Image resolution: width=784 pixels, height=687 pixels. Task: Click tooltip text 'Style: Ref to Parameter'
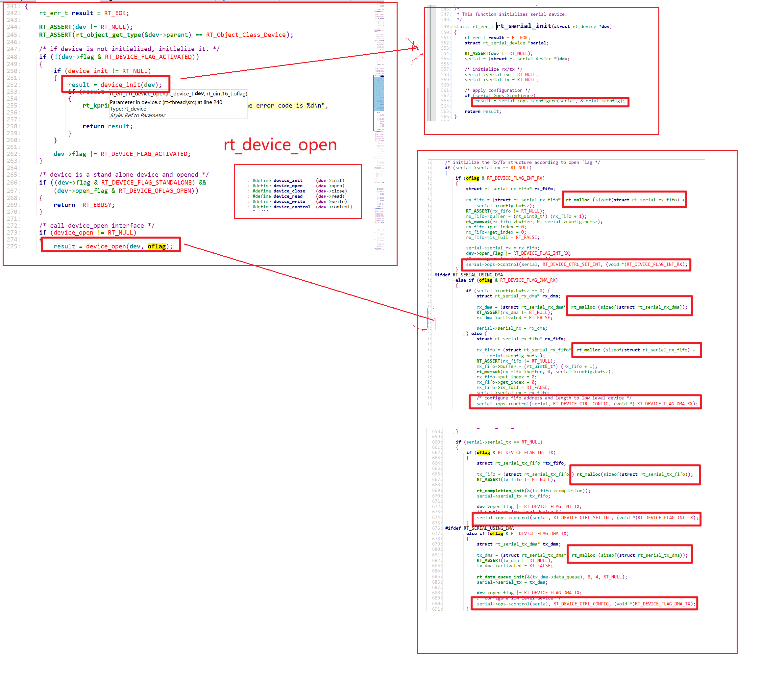tap(138, 115)
